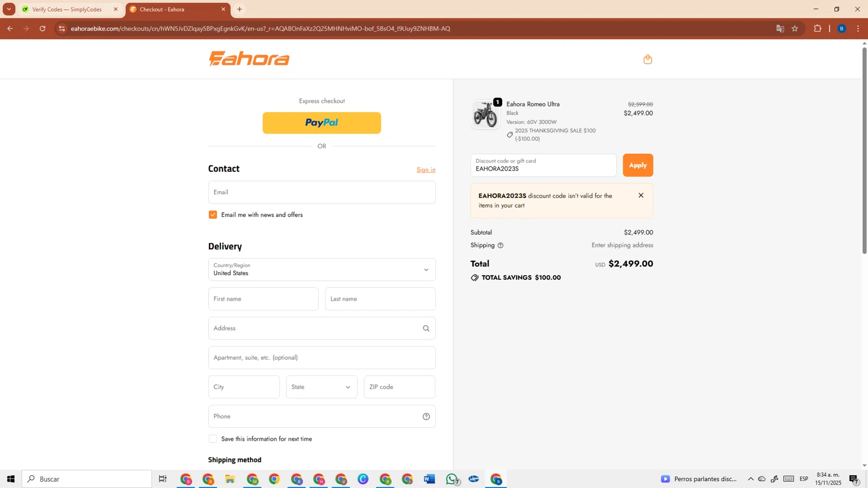Screen dimensions: 868x488
Task: Click the Apartment, suite, etc. field
Action: coord(322,357)
